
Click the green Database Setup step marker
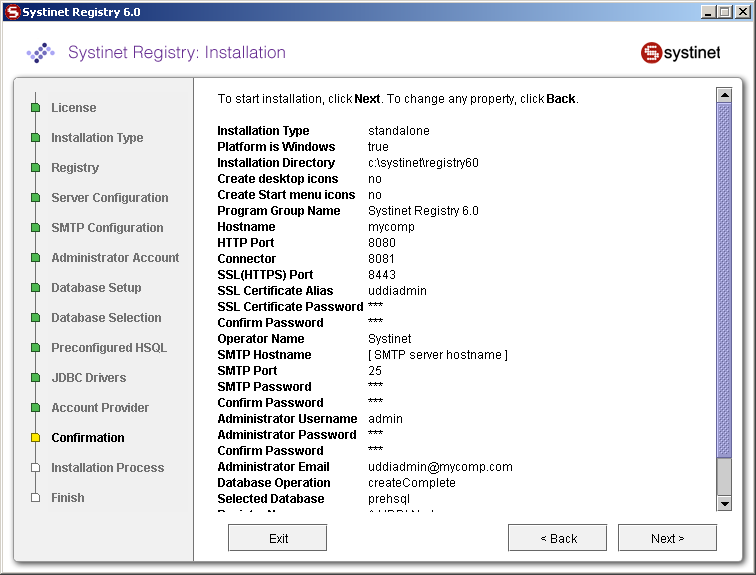pos(35,288)
